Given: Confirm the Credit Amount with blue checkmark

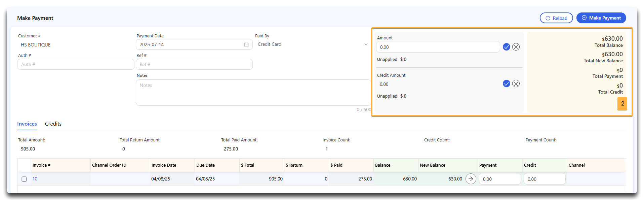Looking at the screenshot, I should pyautogui.click(x=506, y=84).
